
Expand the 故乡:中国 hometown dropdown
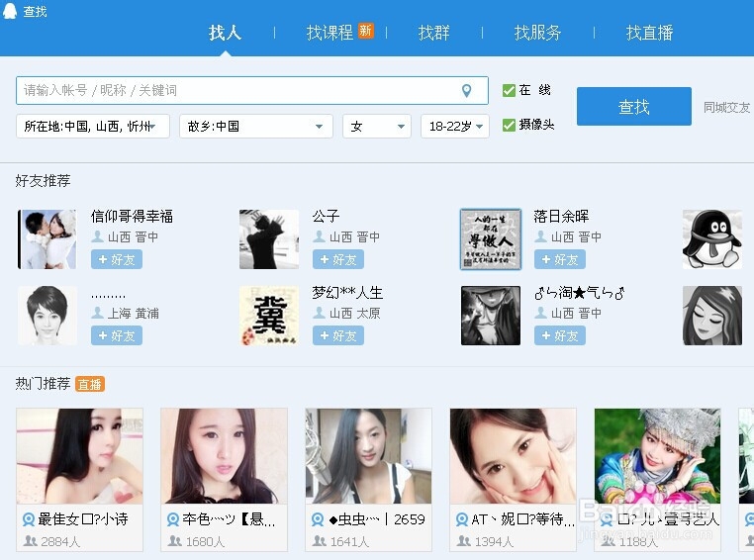[256, 127]
